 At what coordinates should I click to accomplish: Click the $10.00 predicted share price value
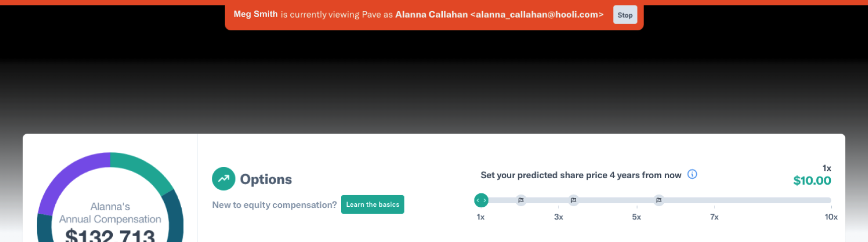(x=812, y=181)
